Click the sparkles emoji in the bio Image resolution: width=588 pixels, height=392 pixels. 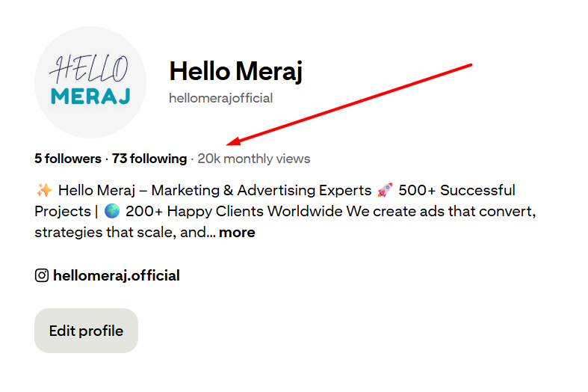[x=43, y=190]
